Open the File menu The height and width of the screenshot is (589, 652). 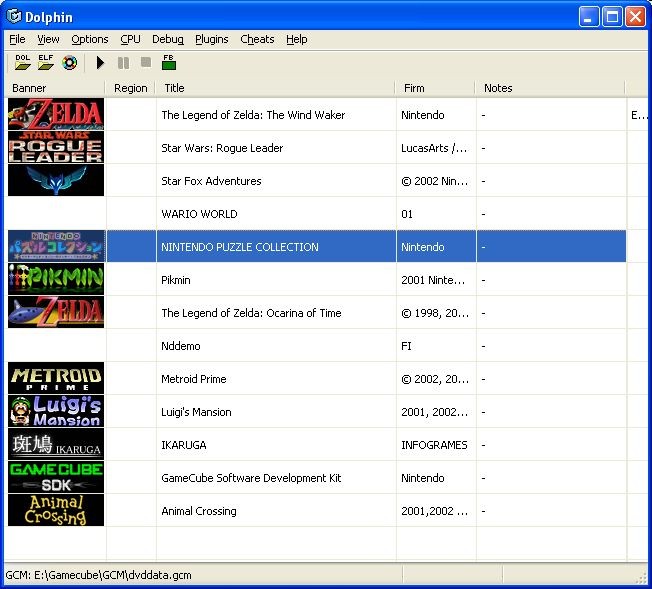[x=17, y=39]
